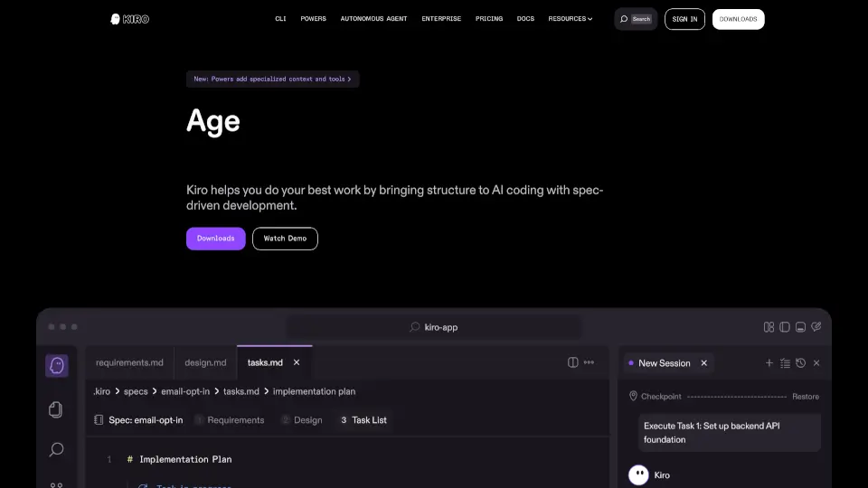This screenshot has width=868, height=488.
Task: Click the Kiro ghost icon in the sidebar
Action: (x=56, y=365)
